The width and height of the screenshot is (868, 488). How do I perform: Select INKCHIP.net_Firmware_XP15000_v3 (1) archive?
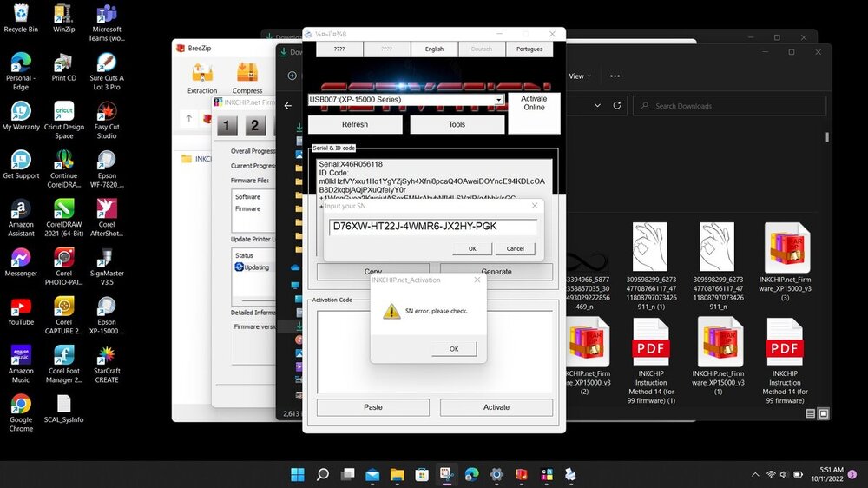(x=718, y=356)
